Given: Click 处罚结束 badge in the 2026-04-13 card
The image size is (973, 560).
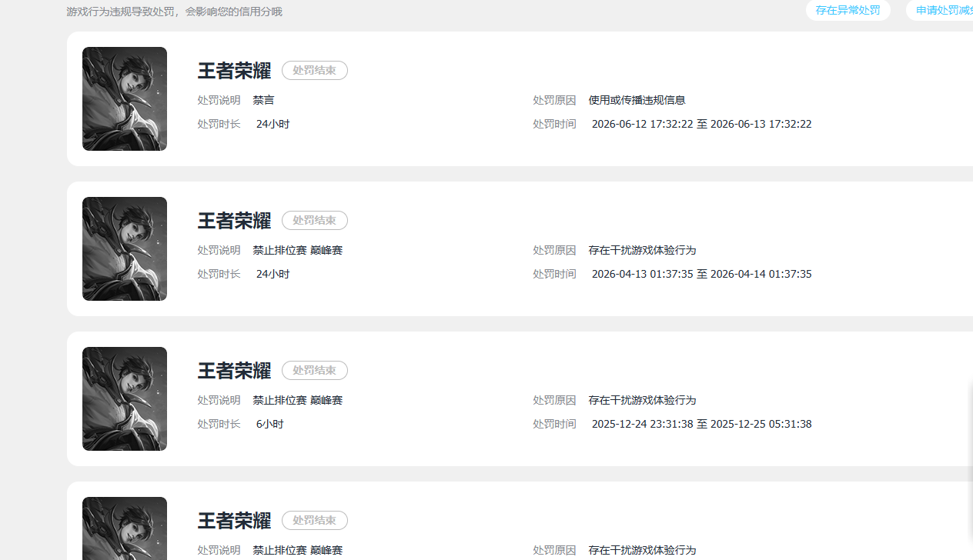Looking at the screenshot, I should tap(314, 220).
